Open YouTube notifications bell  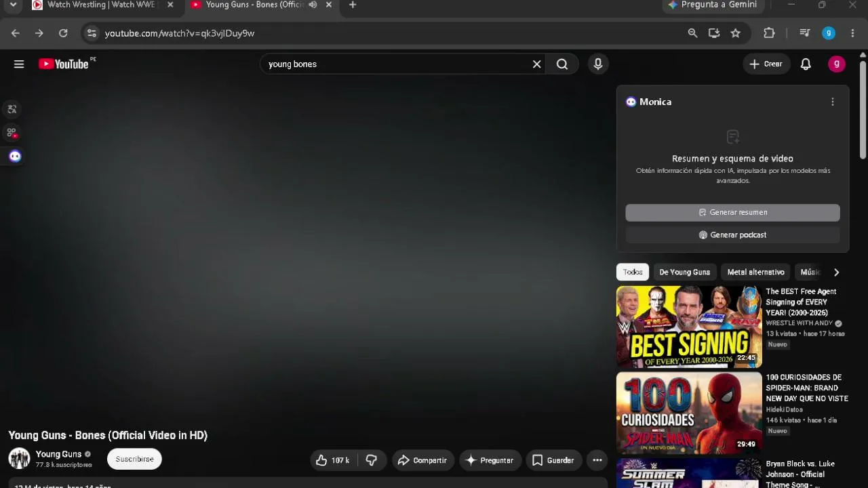click(806, 64)
